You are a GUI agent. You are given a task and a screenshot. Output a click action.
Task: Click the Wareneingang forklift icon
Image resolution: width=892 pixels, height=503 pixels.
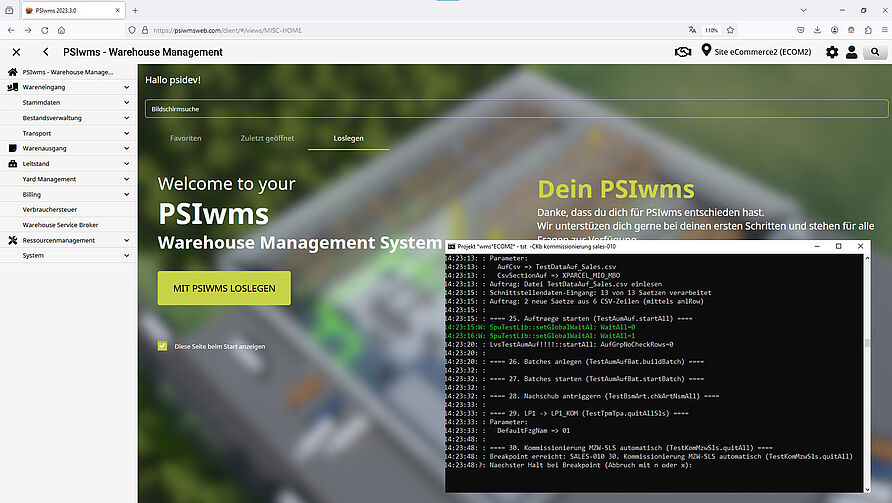tap(13, 87)
